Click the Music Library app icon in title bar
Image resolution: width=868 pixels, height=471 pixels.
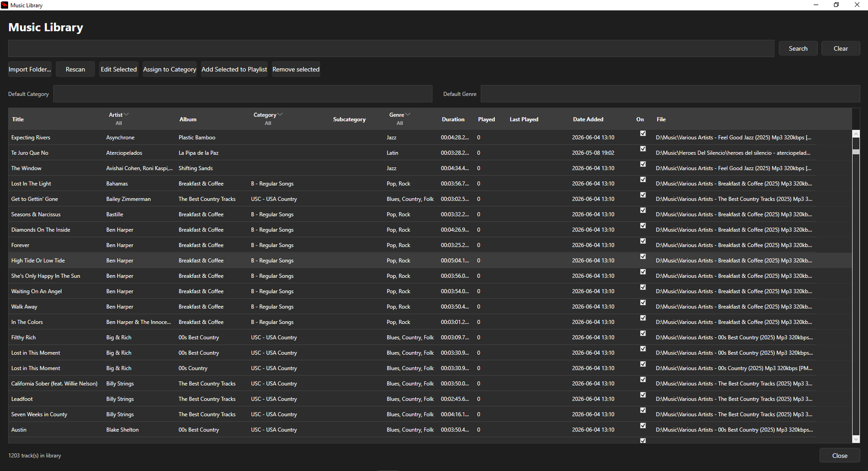tap(4, 5)
